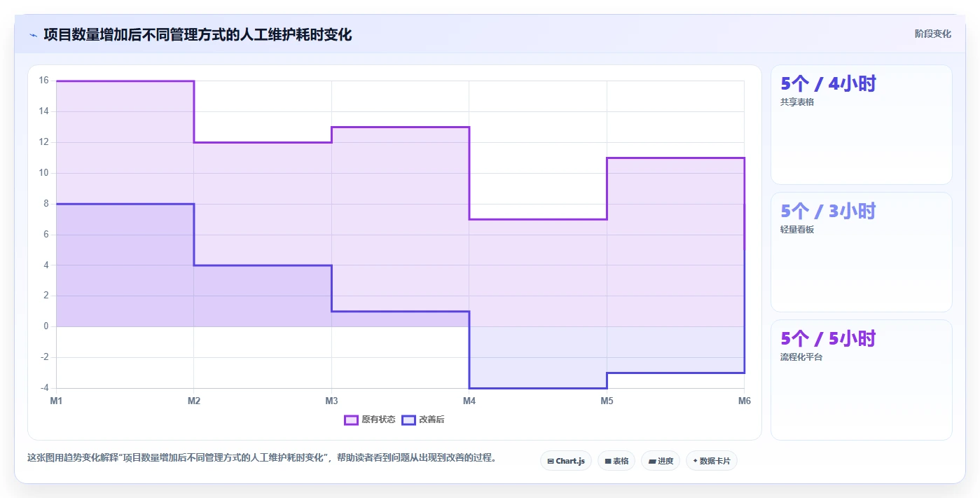Click the M3 axis label
Viewport: 980px width, 498px height.
pos(331,401)
